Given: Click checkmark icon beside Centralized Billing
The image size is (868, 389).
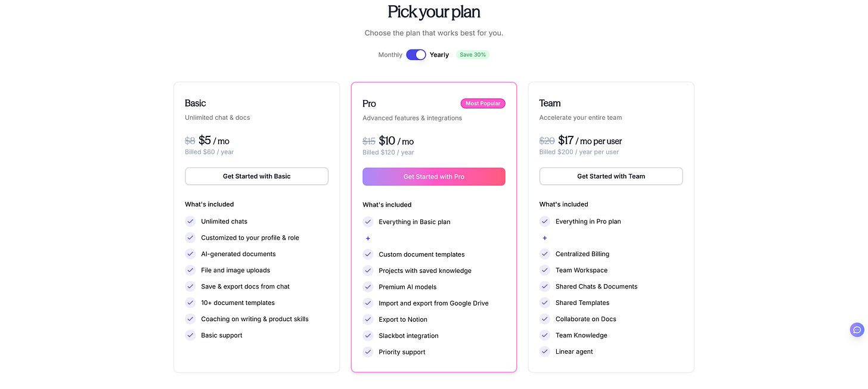Looking at the screenshot, I should (544, 254).
